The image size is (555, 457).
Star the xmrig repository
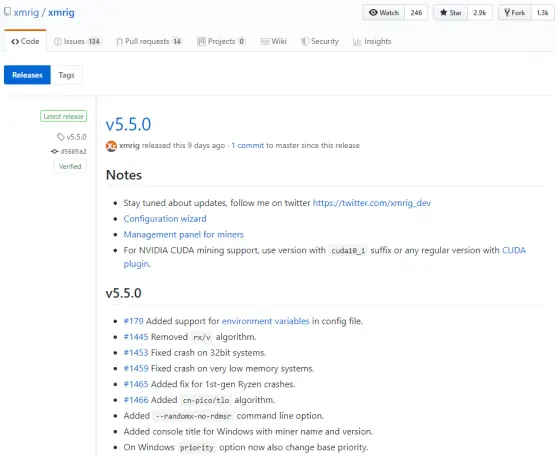point(451,13)
